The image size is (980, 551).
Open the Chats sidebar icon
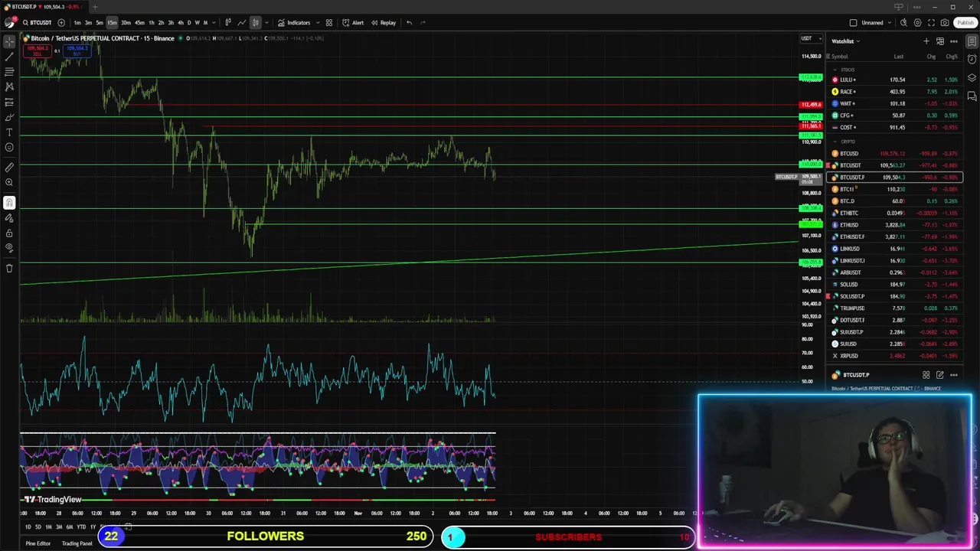tap(972, 96)
